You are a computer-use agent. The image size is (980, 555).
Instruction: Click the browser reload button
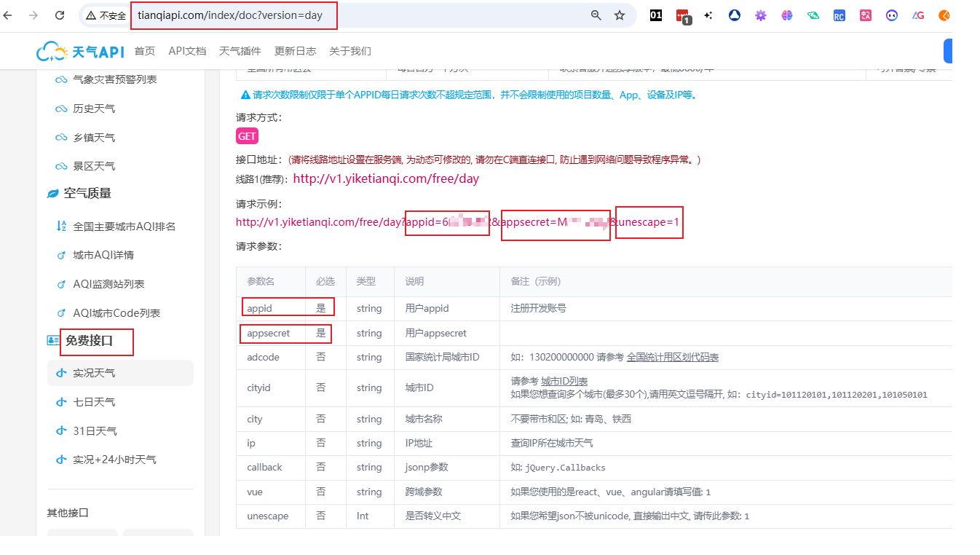[x=60, y=15]
